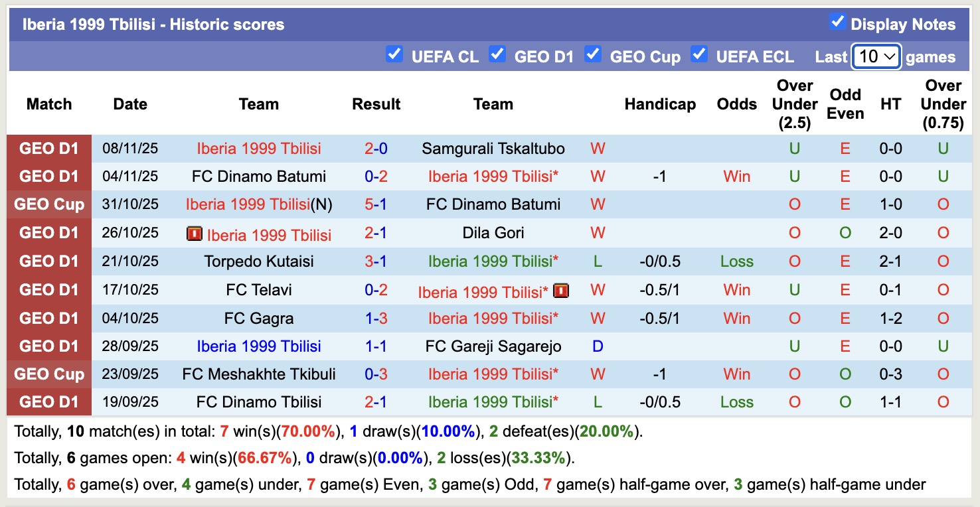
Task: Disable the UEFA CL filter checkbox
Action: point(394,54)
